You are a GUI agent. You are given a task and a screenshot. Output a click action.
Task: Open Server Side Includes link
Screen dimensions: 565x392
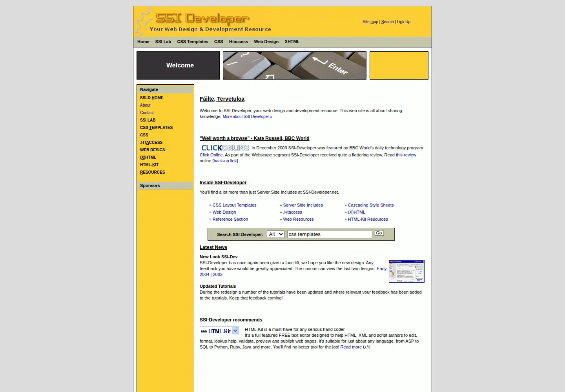point(303,205)
